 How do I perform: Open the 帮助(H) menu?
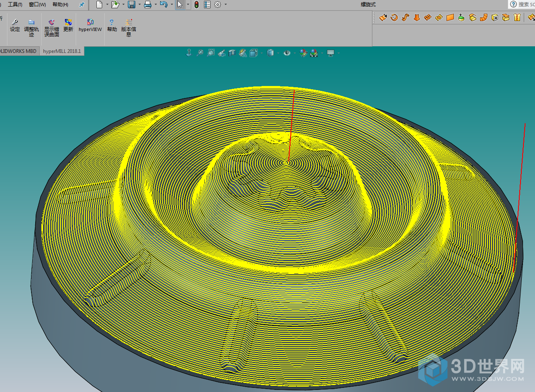60,5
